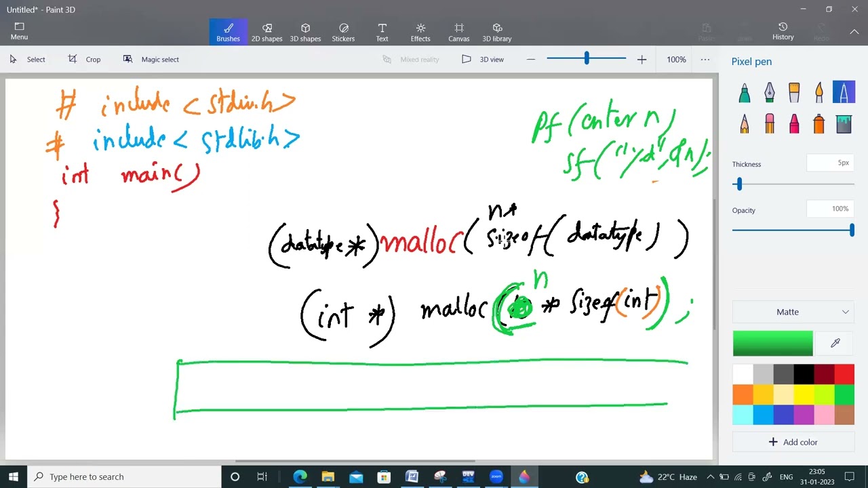
Task: Select the Oil brush
Action: click(794, 92)
